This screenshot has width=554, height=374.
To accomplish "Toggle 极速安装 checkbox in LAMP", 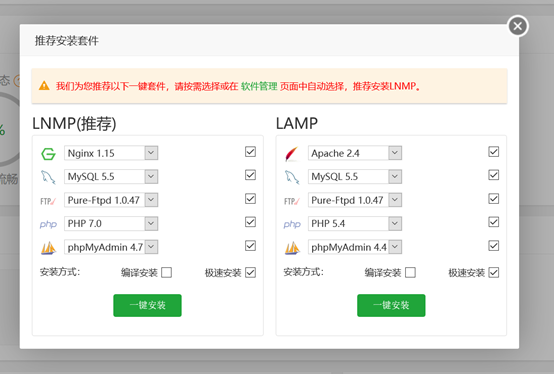I will click(494, 273).
